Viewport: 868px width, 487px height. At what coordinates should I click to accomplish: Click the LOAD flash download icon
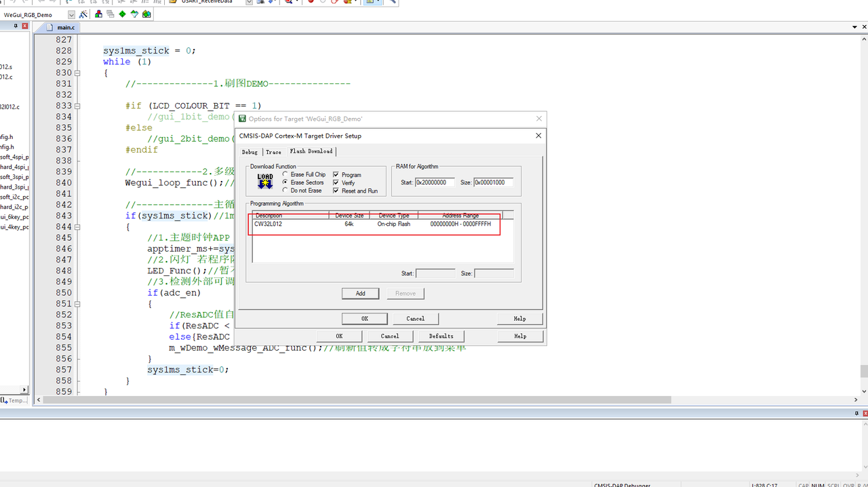tap(265, 182)
